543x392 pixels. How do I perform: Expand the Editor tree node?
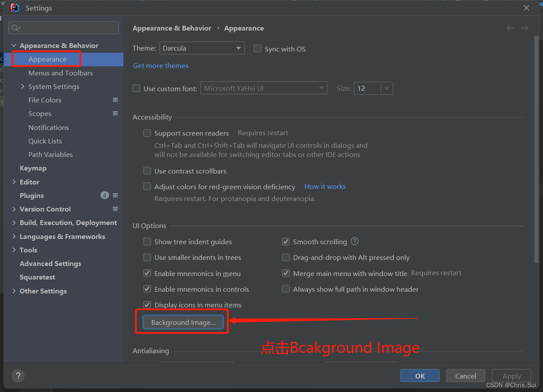coord(14,182)
